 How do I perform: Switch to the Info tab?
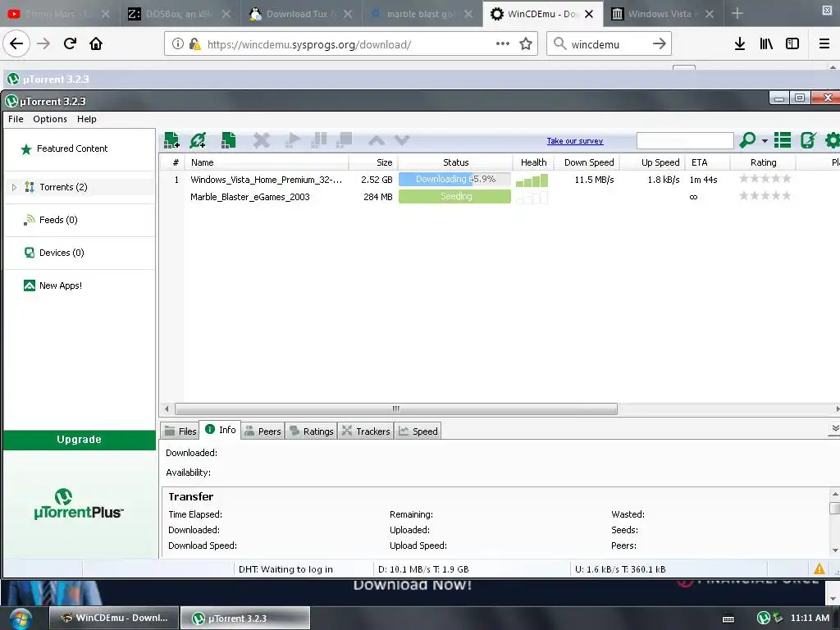pos(220,430)
